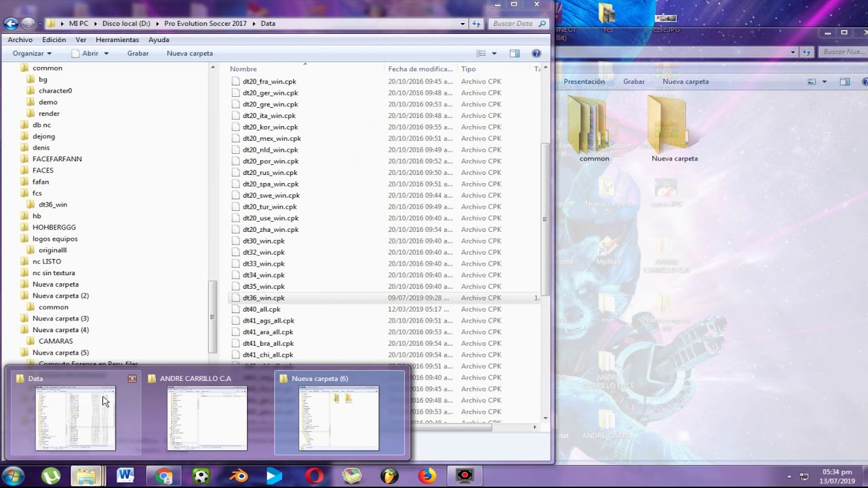The height and width of the screenshot is (488, 868).
Task: Expand address bar history dropdown
Action: [462, 24]
